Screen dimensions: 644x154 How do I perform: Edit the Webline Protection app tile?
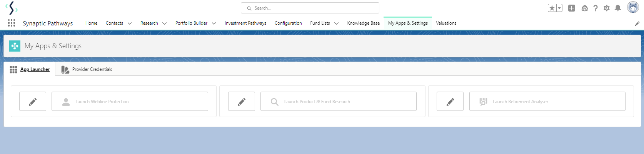(33, 101)
